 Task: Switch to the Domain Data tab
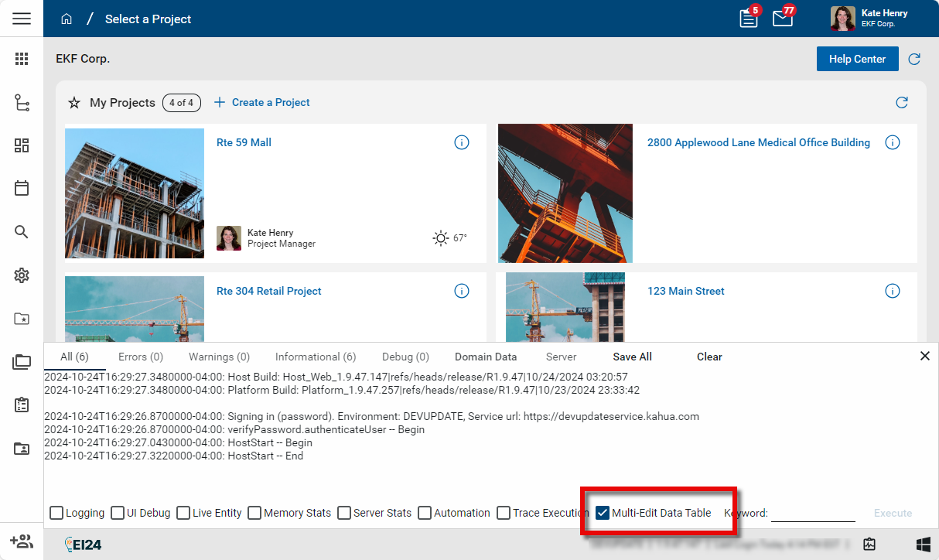point(486,357)
